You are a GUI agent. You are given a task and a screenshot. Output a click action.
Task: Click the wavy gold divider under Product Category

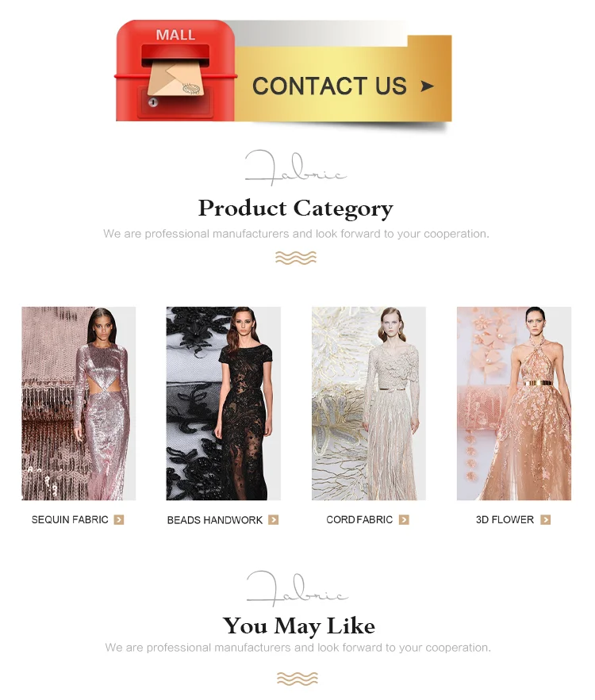(296, 258)
